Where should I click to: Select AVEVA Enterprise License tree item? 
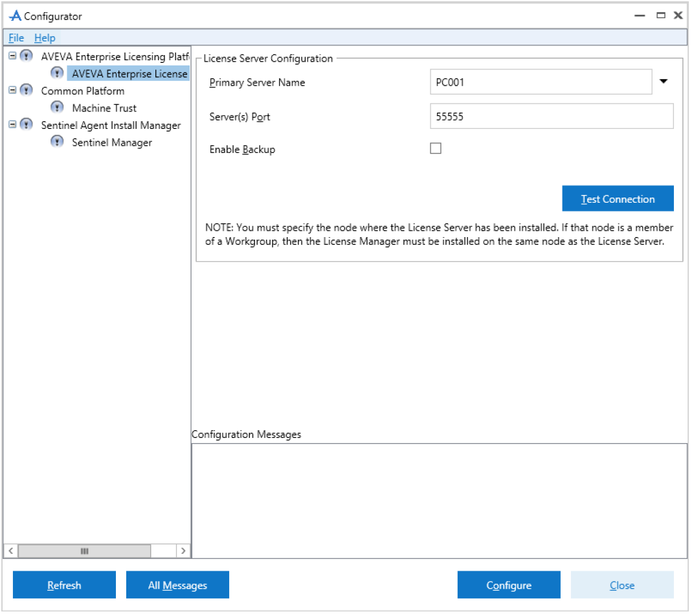(129, 74)
